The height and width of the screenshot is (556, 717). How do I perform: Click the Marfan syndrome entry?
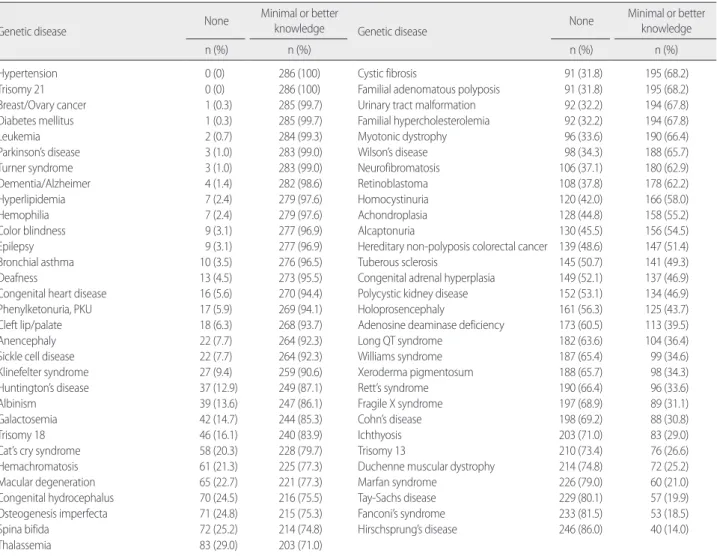[x=397, y=482]
